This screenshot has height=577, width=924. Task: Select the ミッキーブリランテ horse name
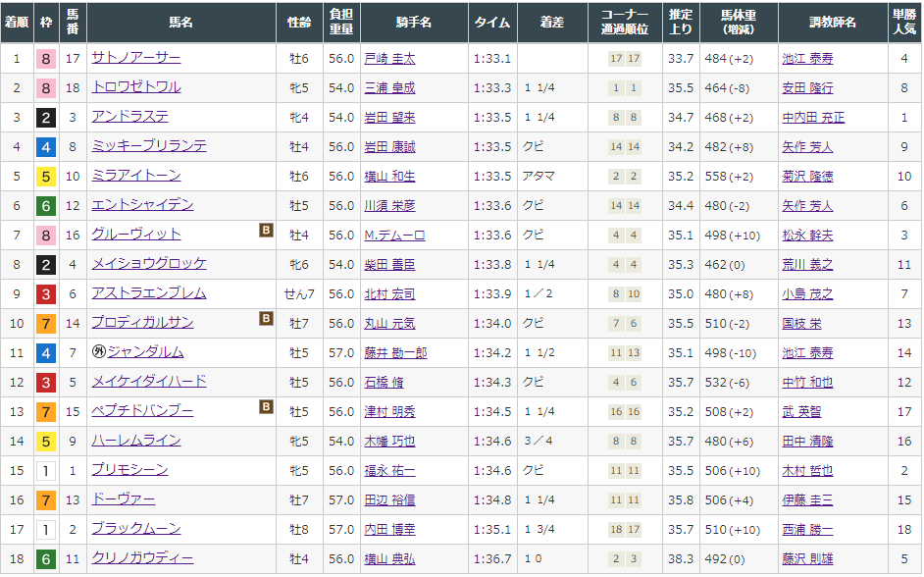click(x=149, y=146)
